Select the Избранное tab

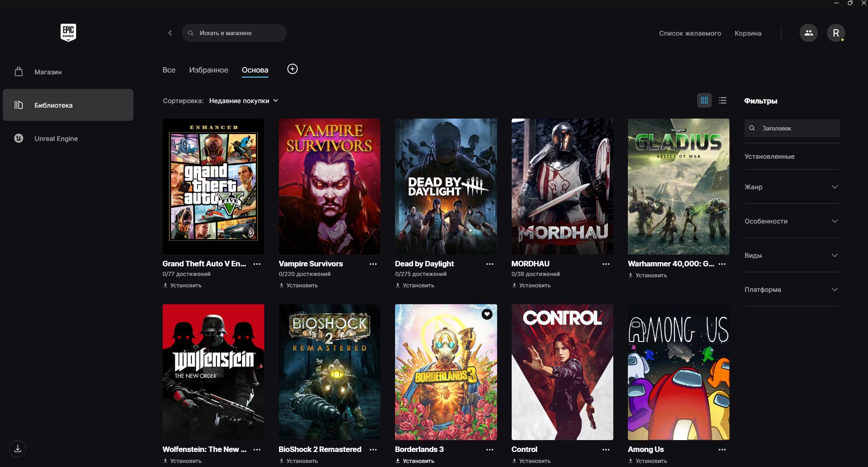(209, 70)
